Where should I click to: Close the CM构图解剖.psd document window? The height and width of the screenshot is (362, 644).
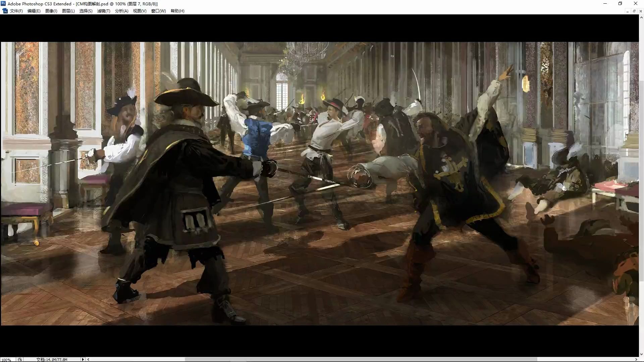(x=640, y=11)
